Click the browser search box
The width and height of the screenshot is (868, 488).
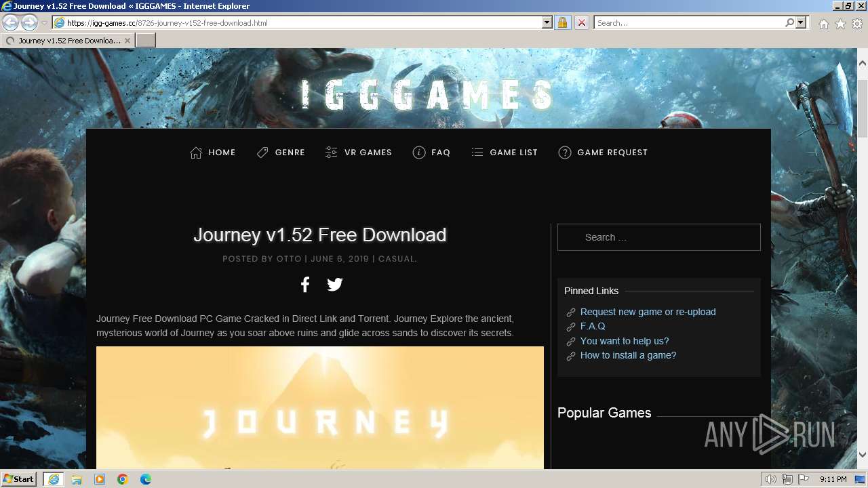coord(689,22)
